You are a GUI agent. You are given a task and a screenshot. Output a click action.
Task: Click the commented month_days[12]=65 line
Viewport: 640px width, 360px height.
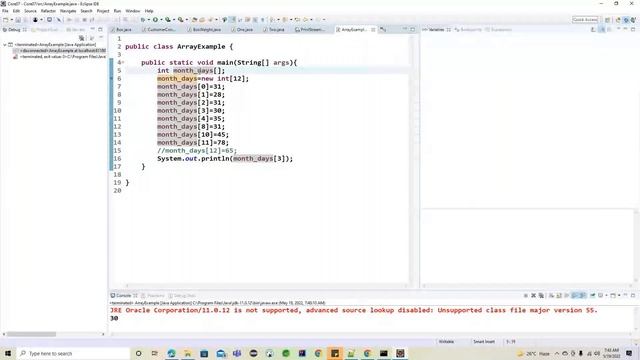coord(197,151)
